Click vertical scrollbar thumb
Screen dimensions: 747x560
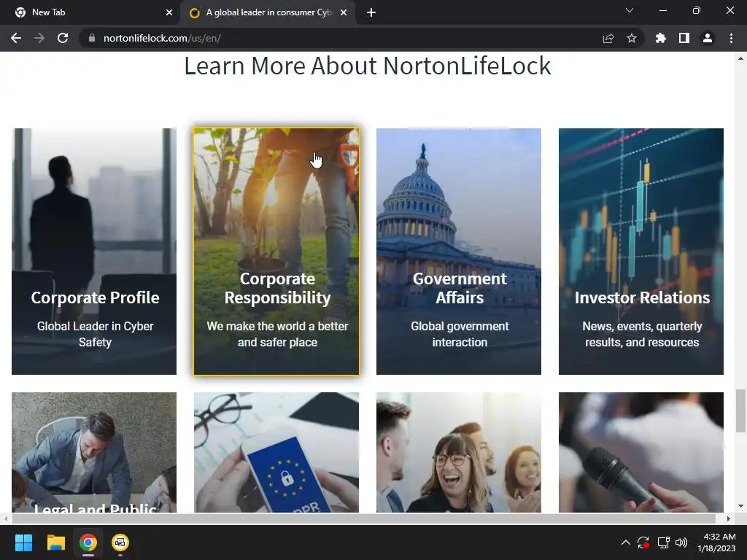(740, 411)
